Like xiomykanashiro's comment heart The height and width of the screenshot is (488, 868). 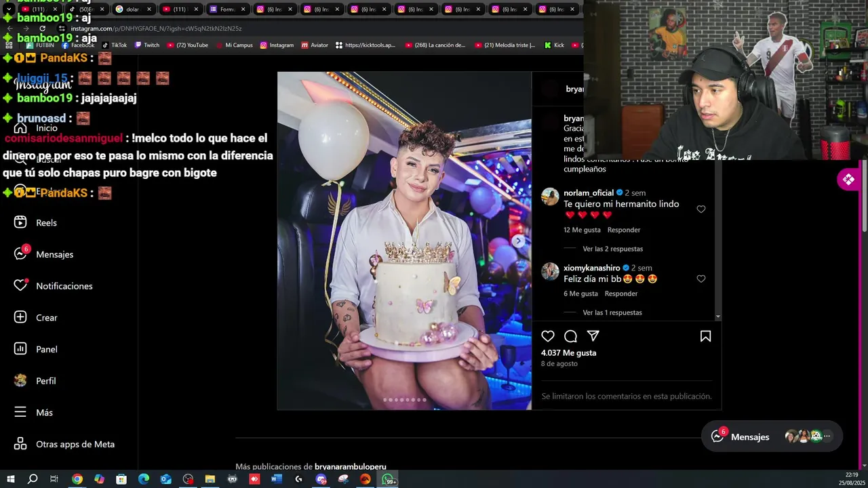[701, 279]
